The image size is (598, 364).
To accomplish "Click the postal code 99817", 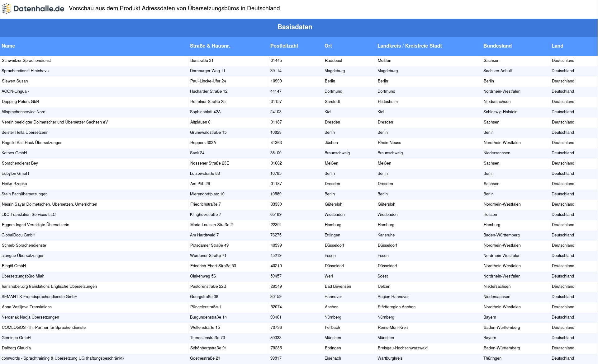I will [x=276, y=358].
